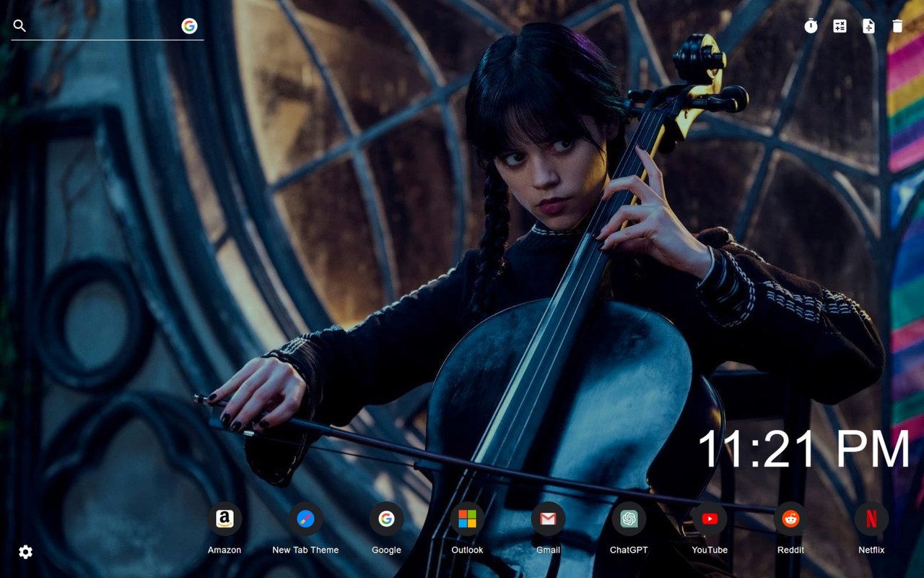Open the Google search engine selector

[x=189, y=26]
